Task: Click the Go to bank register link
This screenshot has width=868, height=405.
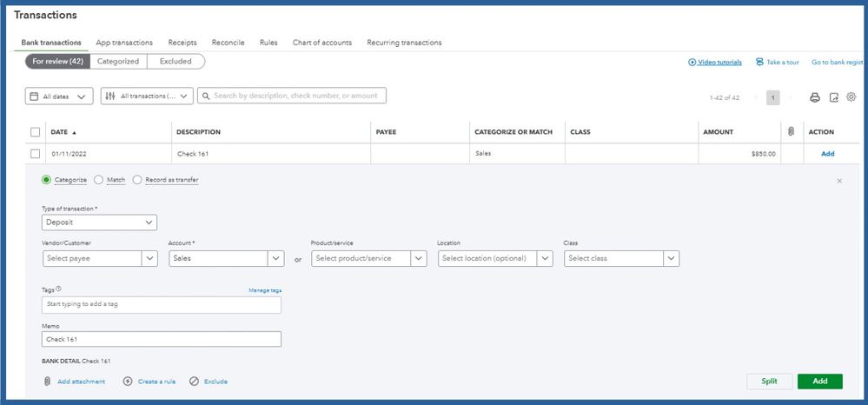Action: tap(837, 63)
